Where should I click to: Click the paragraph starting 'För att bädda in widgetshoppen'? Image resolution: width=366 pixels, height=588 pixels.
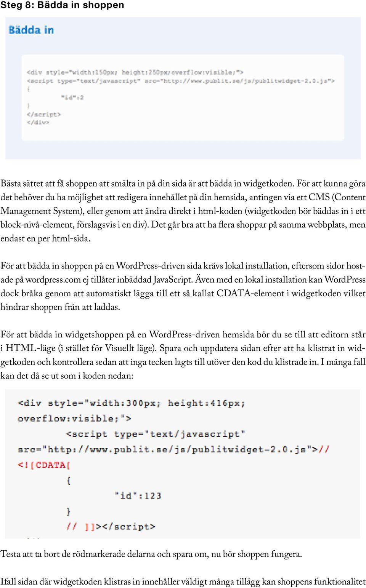[x=183, y=355]
